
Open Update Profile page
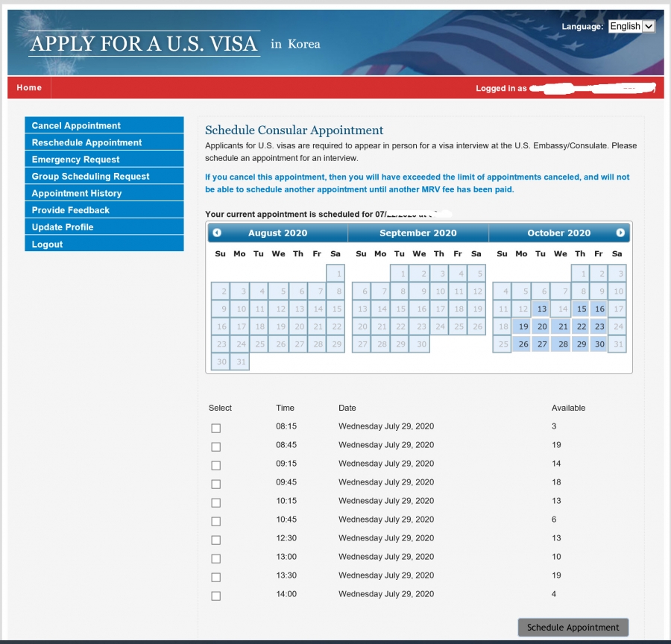104,227
